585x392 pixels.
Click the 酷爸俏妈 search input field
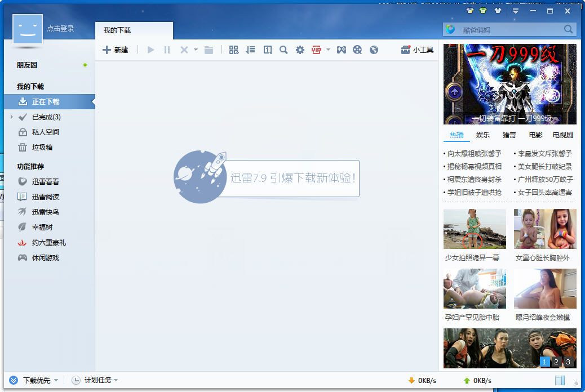[x=509, y=30]
